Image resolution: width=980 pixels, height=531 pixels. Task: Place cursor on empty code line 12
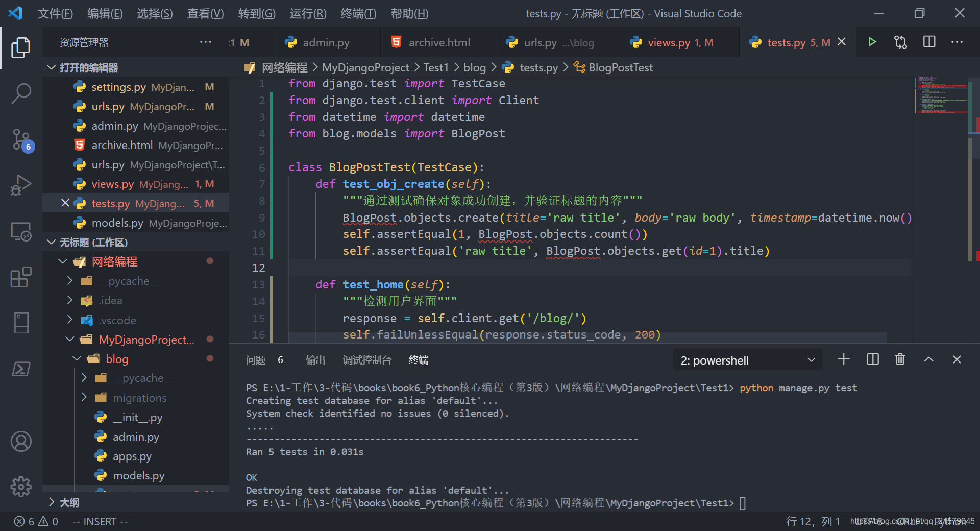coord(600,268)
